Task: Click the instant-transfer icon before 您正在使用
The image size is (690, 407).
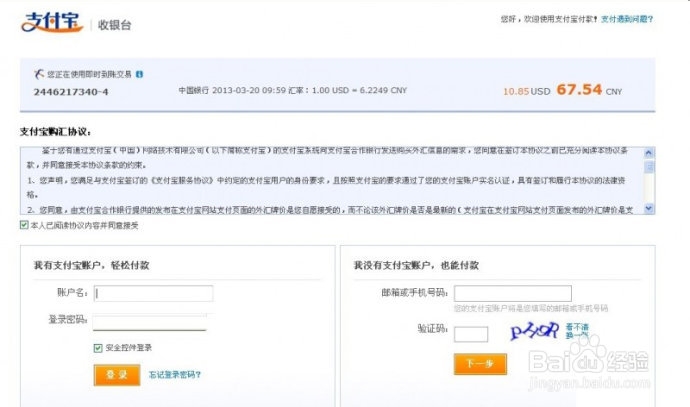Action: [39, 74]
